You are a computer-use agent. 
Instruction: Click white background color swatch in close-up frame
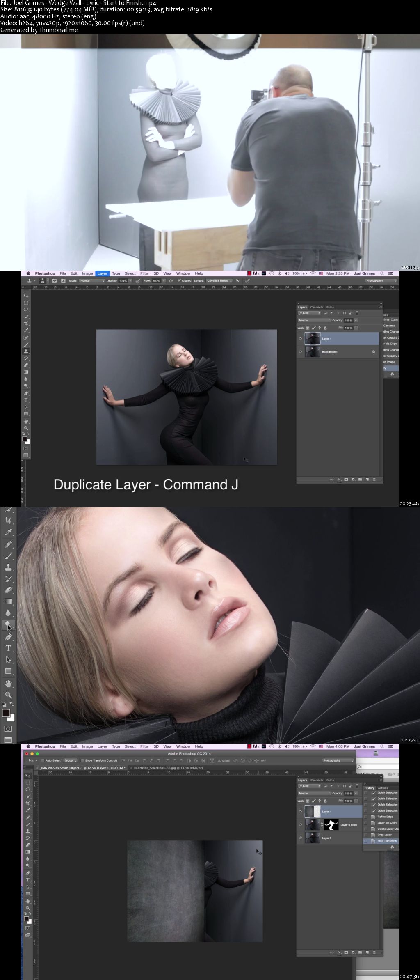[11, 718]
